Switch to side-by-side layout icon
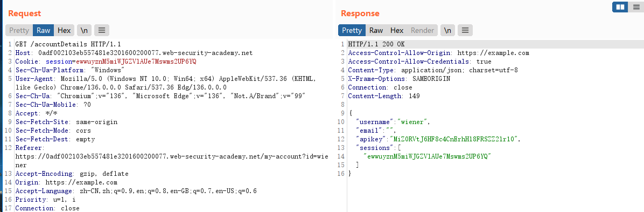The image size is (644, 212). tap(621, 7)
